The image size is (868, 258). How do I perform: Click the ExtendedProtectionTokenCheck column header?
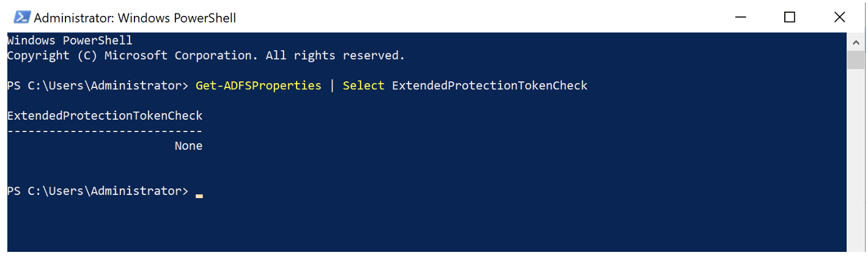coord(105,116)
